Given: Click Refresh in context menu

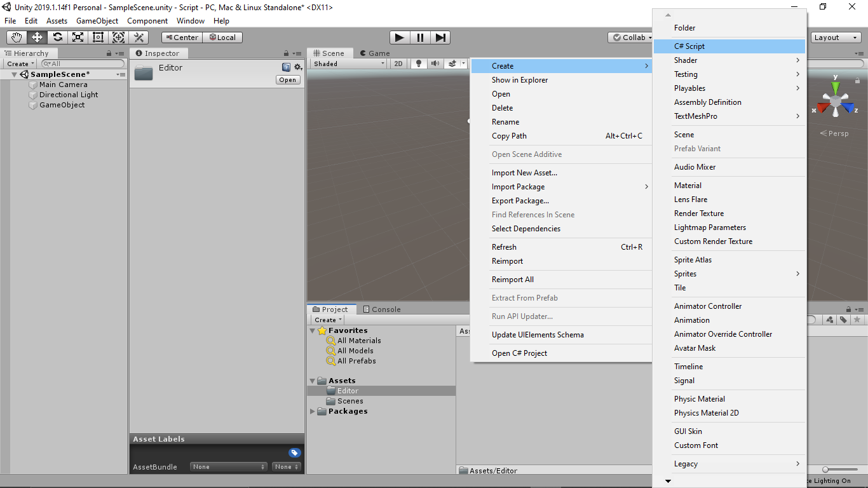Looking at the screenshot, I should [562, 247].
